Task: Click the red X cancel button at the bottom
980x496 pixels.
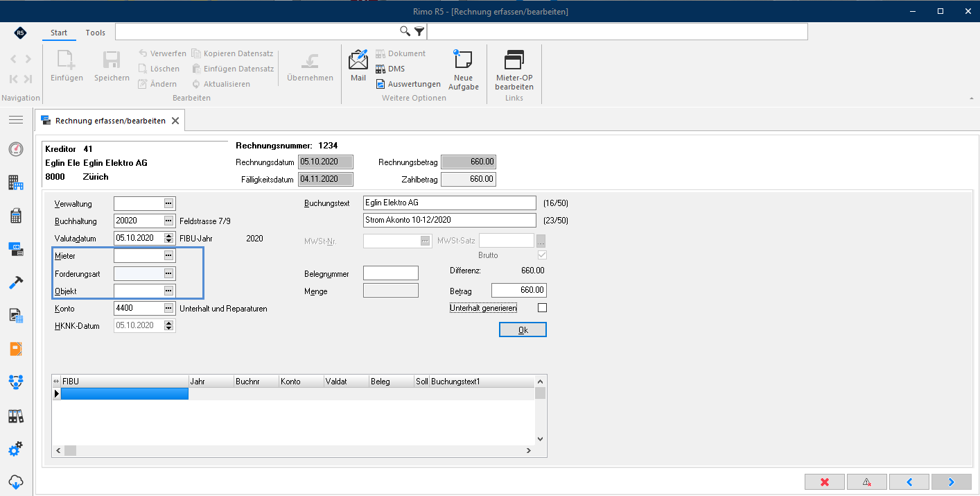Action: coord(825,482)
